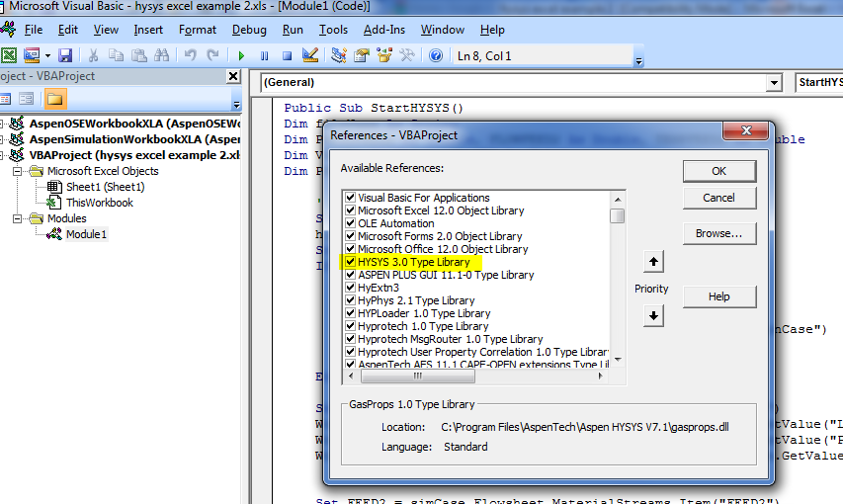Image resolution: width=843 pixels, height=504 pixels.
Task: Collapse the Microsoft Excel Objects folder
Action: (x=17, y=171)
